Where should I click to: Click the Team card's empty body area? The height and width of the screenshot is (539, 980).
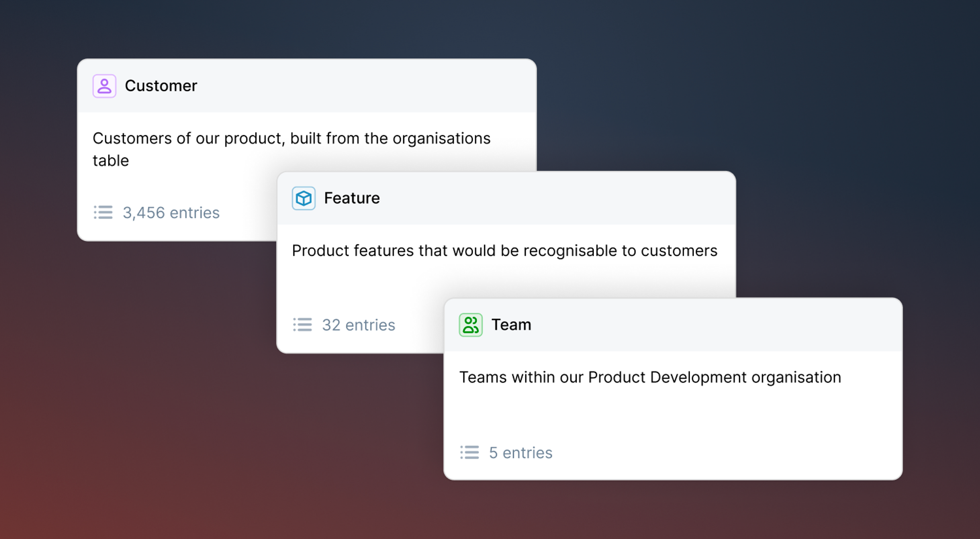click(x=673, y=415)
